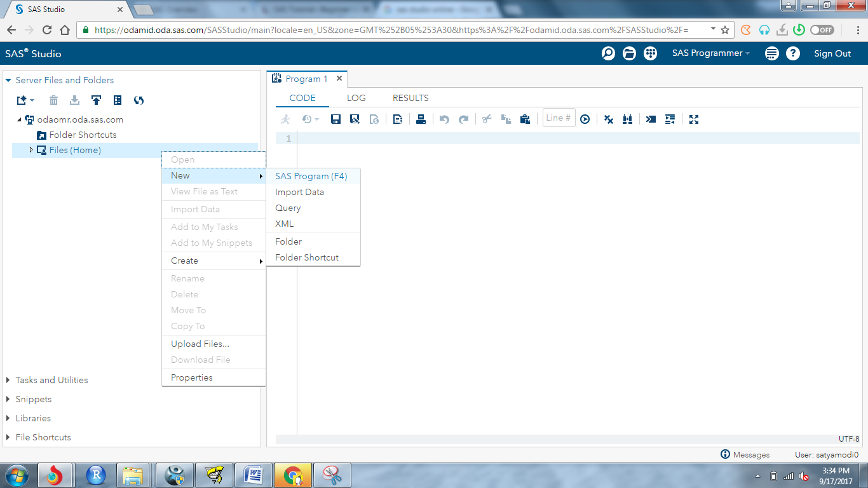The width and height of the screenshot is (868, 488).
Task: Choose Folder Shortcut in New submenu
Action: [x=313, y=257]
